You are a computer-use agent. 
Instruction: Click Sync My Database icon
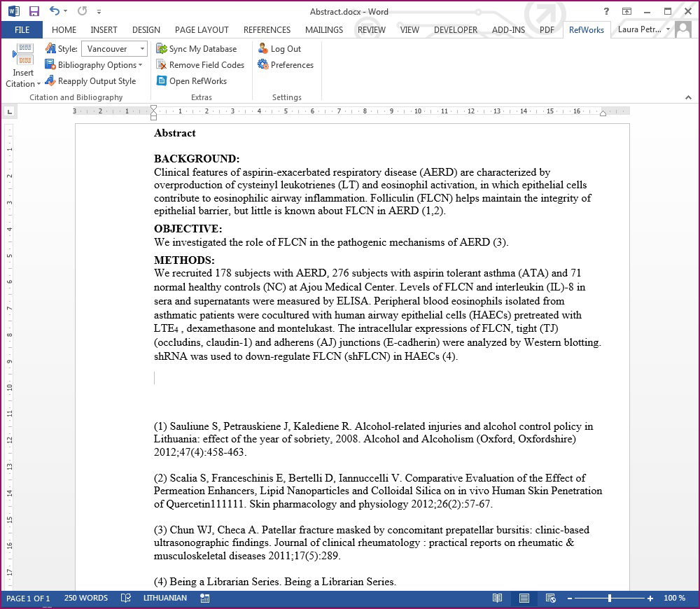coord(162,49)
